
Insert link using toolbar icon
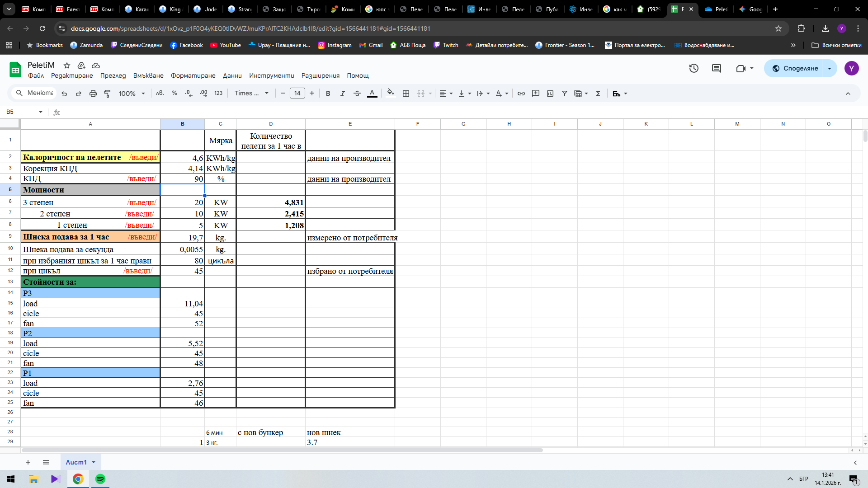(521, 94)
